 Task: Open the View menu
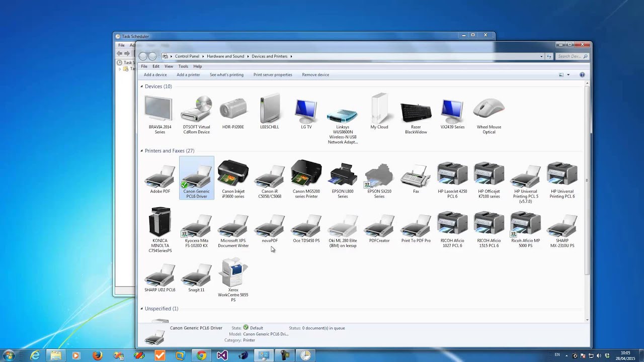169,66
